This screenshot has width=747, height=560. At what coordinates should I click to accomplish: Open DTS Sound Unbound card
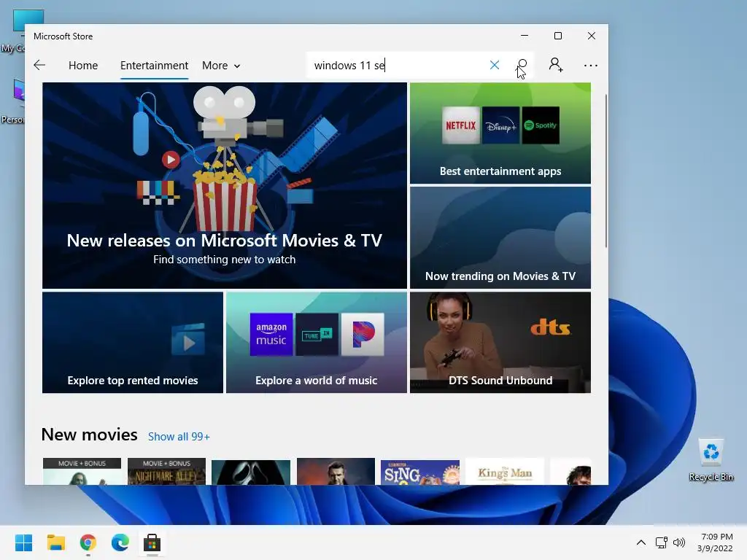(500, 343)
